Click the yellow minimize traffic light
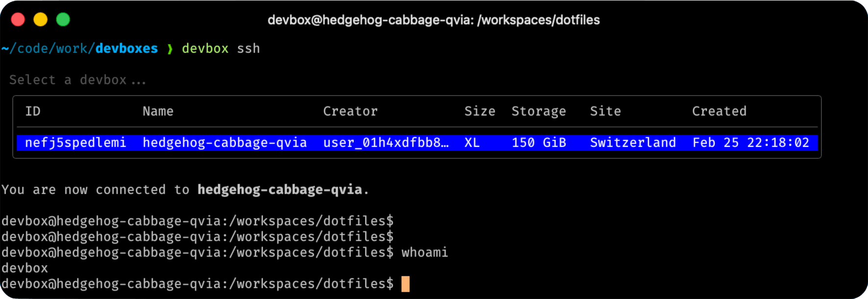 40,19
